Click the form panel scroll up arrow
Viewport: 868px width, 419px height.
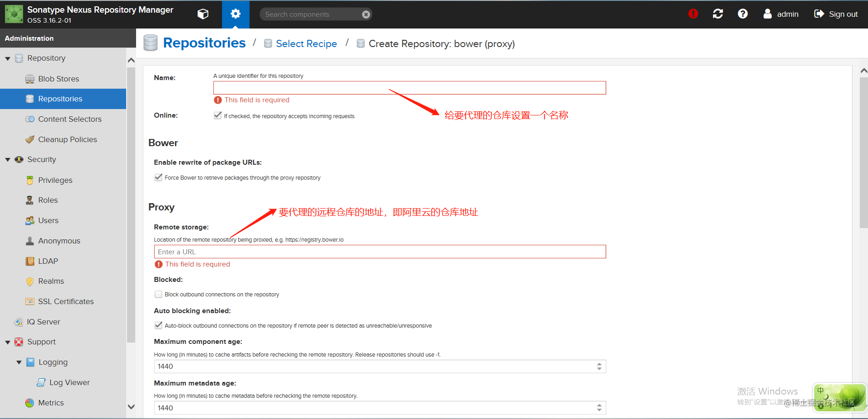(864, 71)
